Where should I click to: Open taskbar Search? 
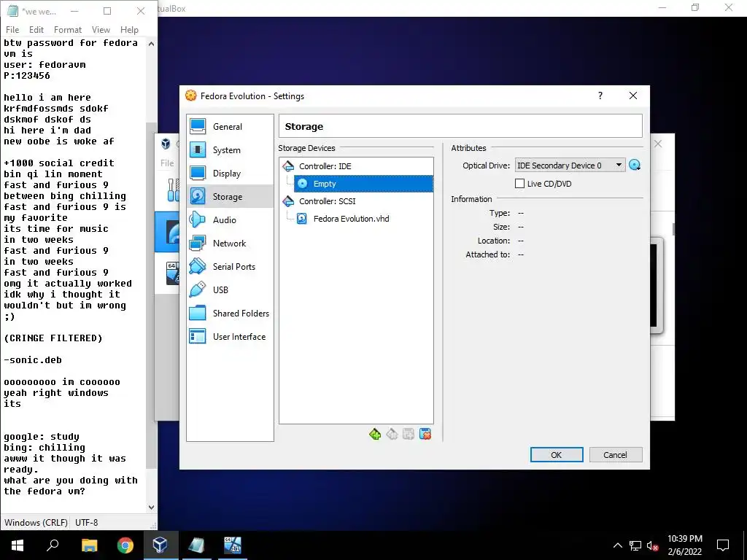click(x=53, y=545)
